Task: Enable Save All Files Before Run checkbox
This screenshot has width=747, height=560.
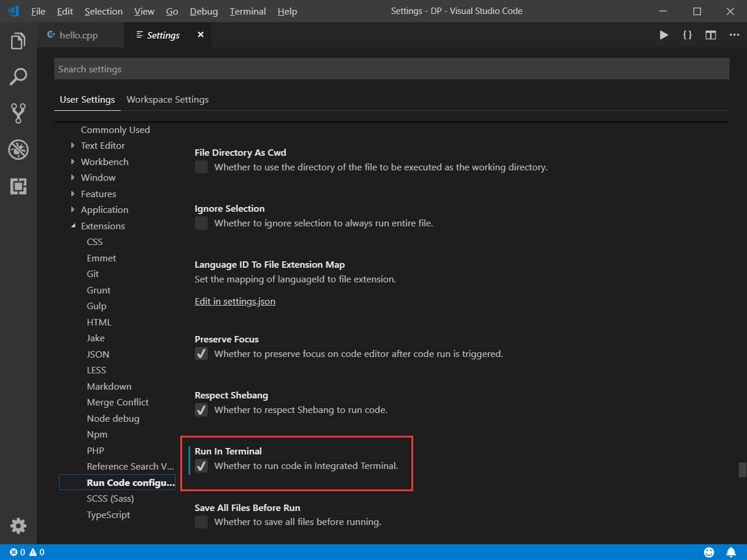Action: 201,521
